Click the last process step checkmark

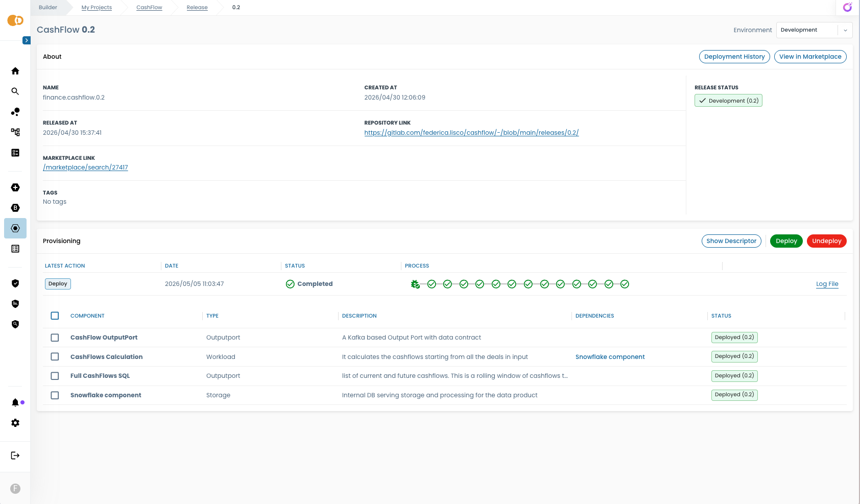(x=625, y=284)
